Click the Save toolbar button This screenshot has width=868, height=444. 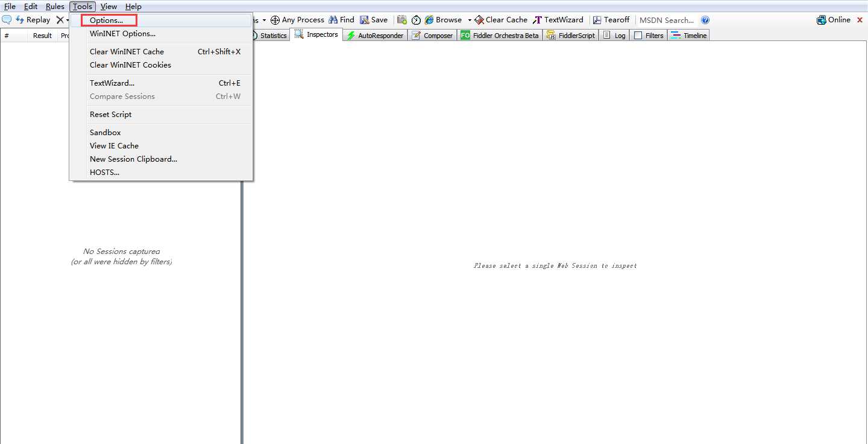click(374, 20)
